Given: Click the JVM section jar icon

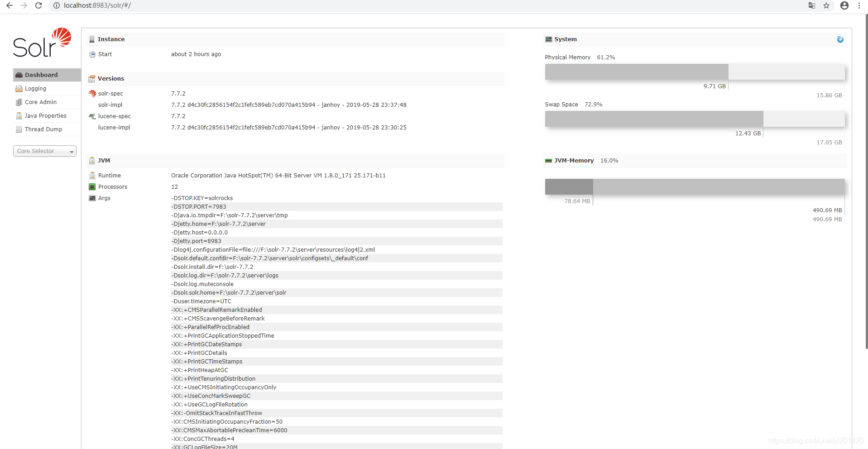Looking at the screenshot, I should 92,161.
